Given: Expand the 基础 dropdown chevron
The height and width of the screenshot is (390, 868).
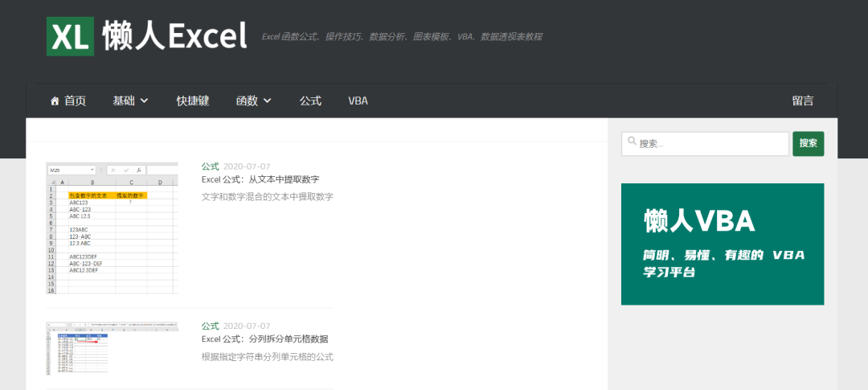Looking at the screenshot, I should tap(144, 101).
